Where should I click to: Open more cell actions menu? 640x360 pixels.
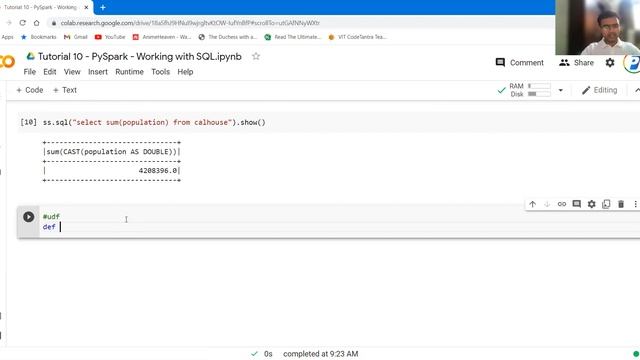pyautogui.click(x=635, y=204)
